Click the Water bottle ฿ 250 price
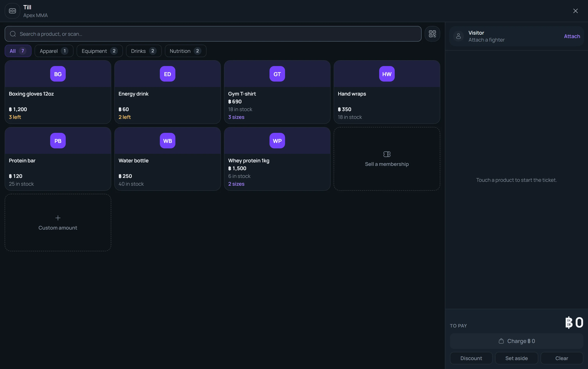The height and width of the screenshot is (369, 588). [125, 176]
